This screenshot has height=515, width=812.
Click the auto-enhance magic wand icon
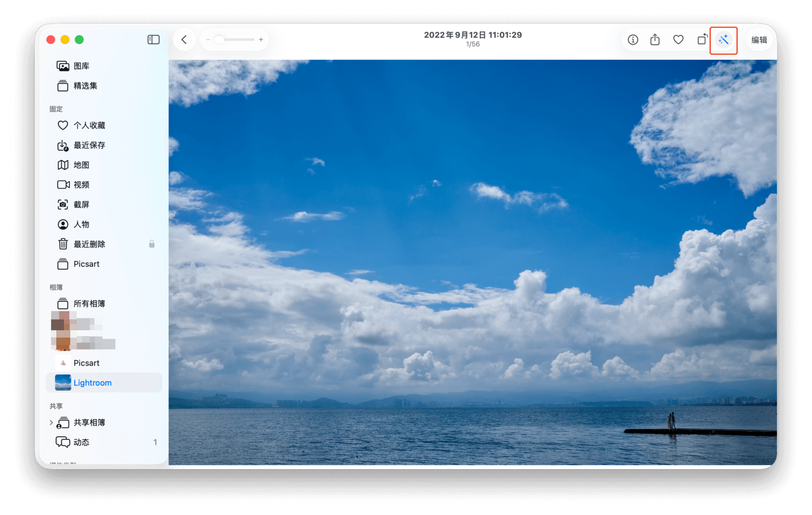[723, 40]
